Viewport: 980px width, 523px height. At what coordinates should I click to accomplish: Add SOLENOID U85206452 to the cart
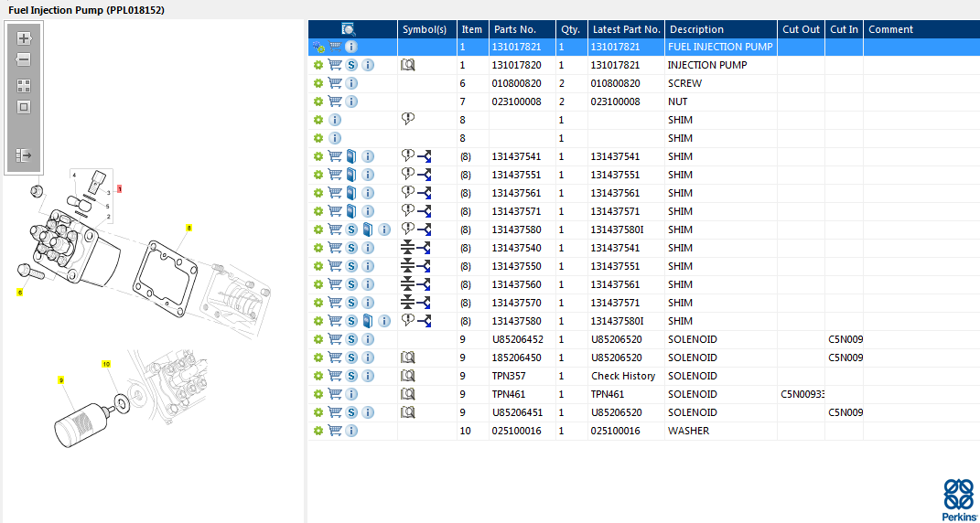(335, 339)
